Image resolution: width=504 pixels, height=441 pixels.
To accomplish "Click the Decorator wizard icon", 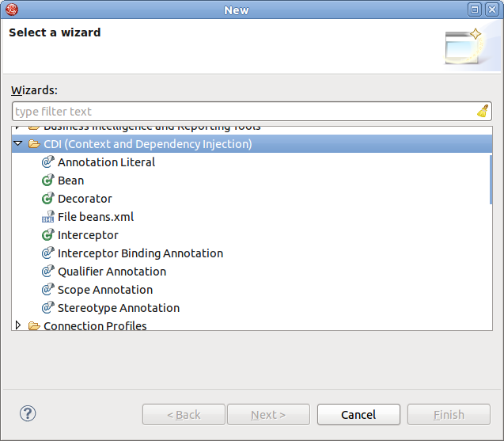I will click(47, 199).
